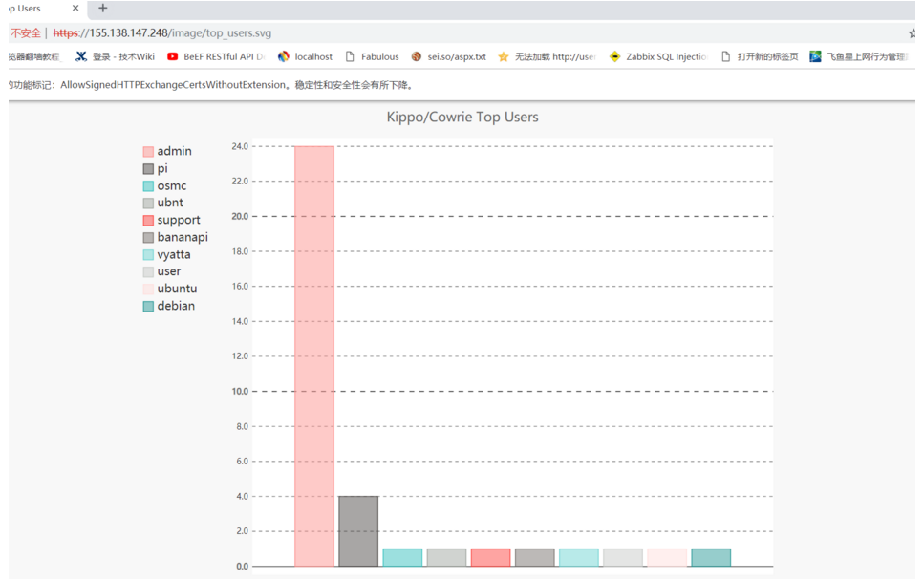Click the tall admin bar in chart
Image resolution: width=924 pixels, height=581 pixels.
(x=314, y=356)
